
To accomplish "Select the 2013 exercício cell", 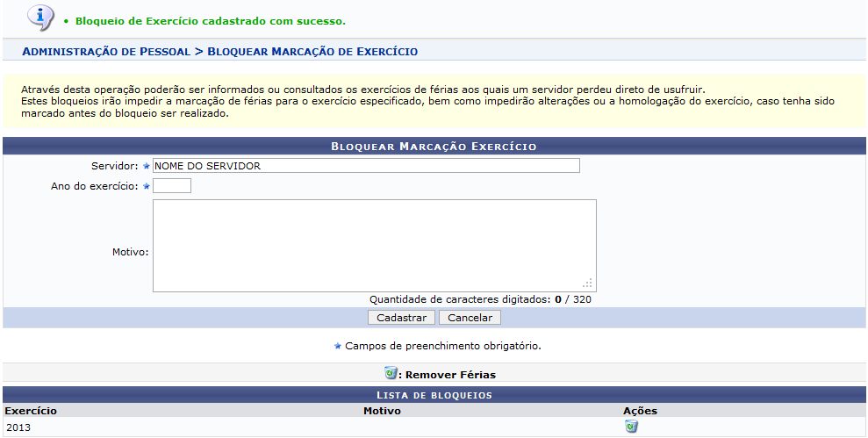I will [x=18, y=427].
